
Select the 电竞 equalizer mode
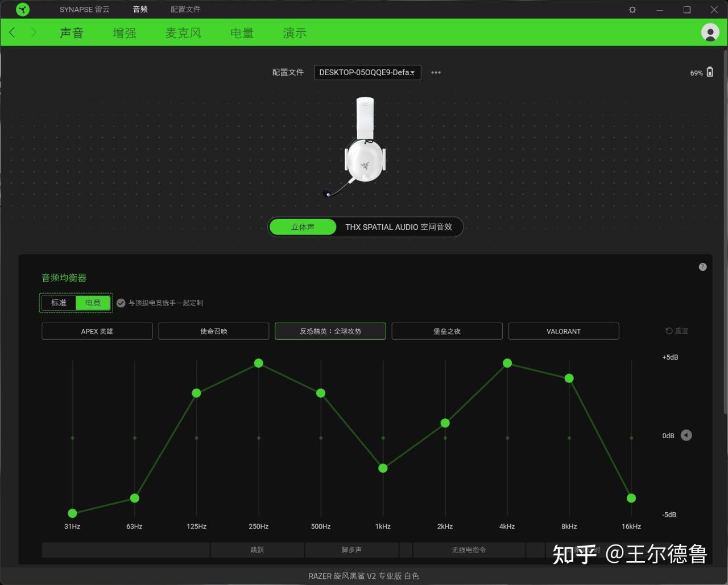(93, 303)
